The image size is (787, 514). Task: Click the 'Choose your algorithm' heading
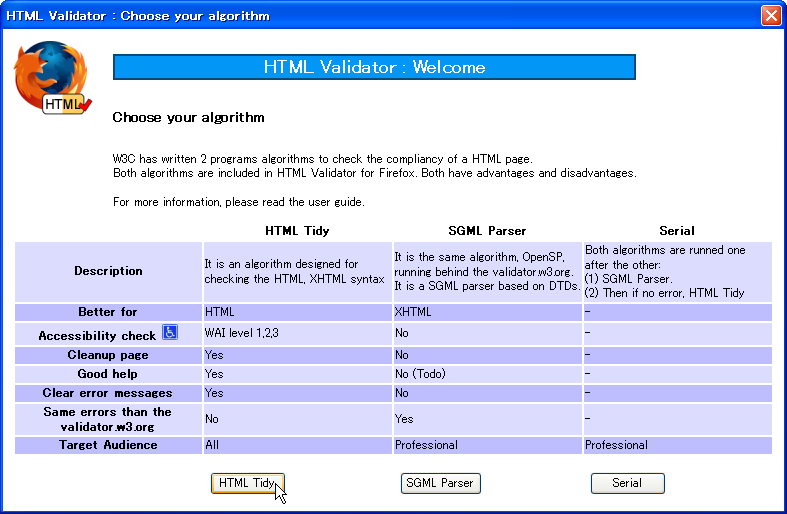pos(188,117)
